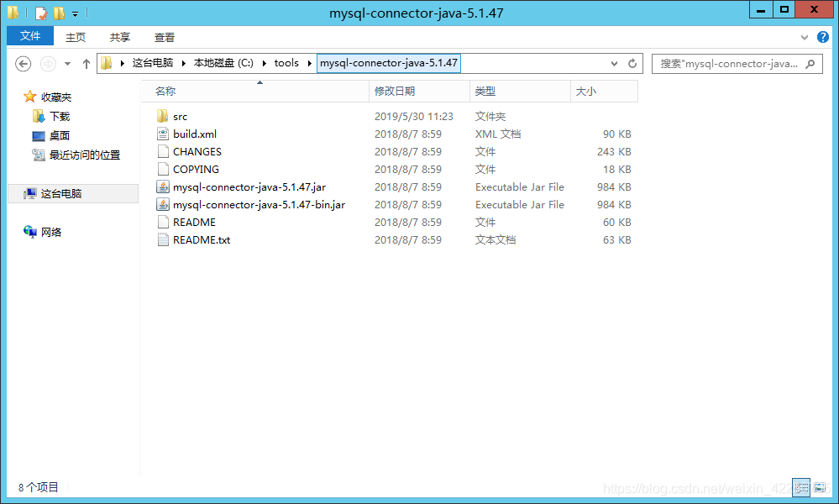This screenshot has height=504, width=839.
Task: Select 网络 in navigation pane
Action: pyautogui.click(x=51, y=232)
